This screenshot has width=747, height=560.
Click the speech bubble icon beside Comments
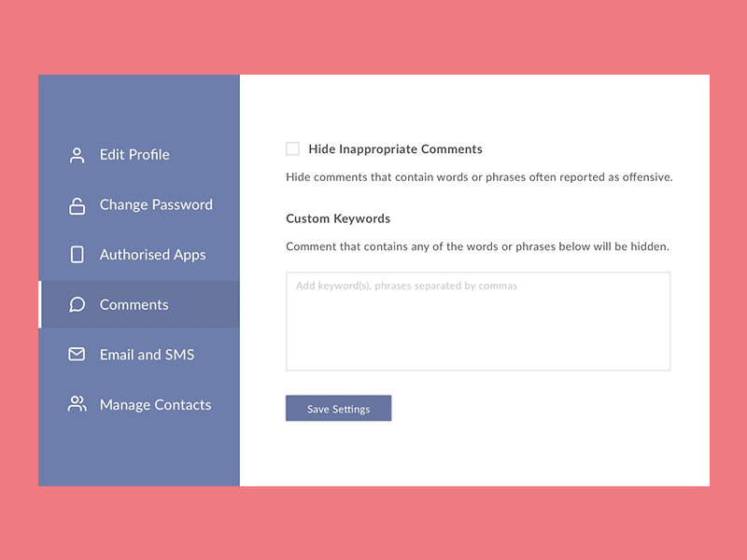point(78,305)
